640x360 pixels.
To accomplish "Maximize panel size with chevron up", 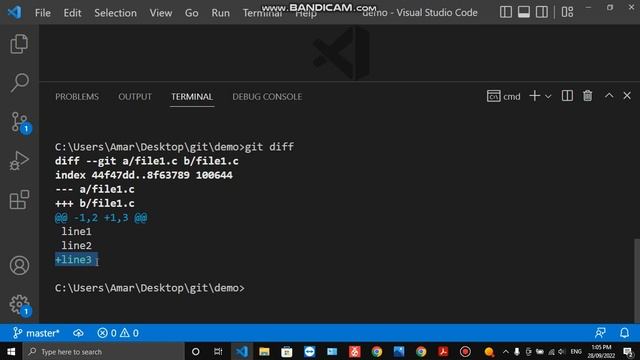I will coord(609,96).
